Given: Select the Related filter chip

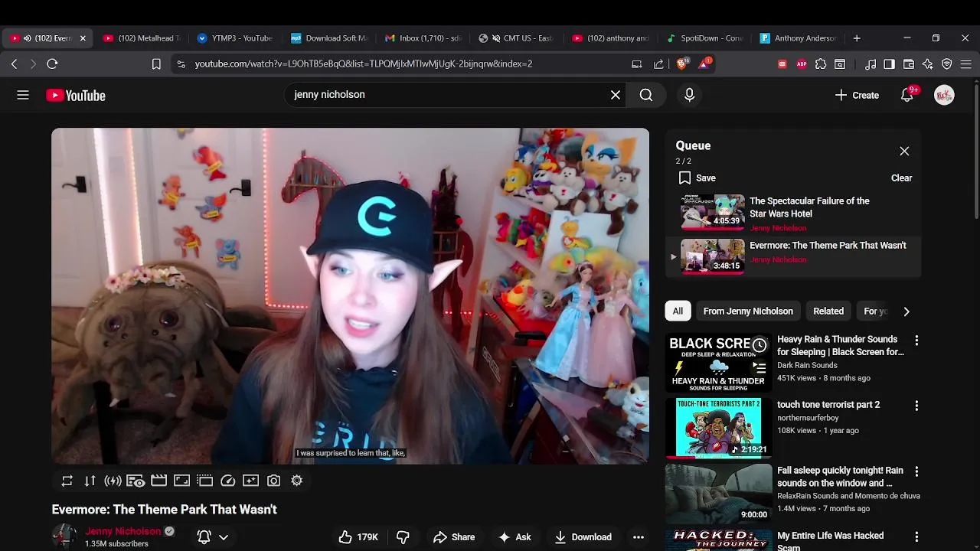Looking at the screenshot, I should pos(828,311).
